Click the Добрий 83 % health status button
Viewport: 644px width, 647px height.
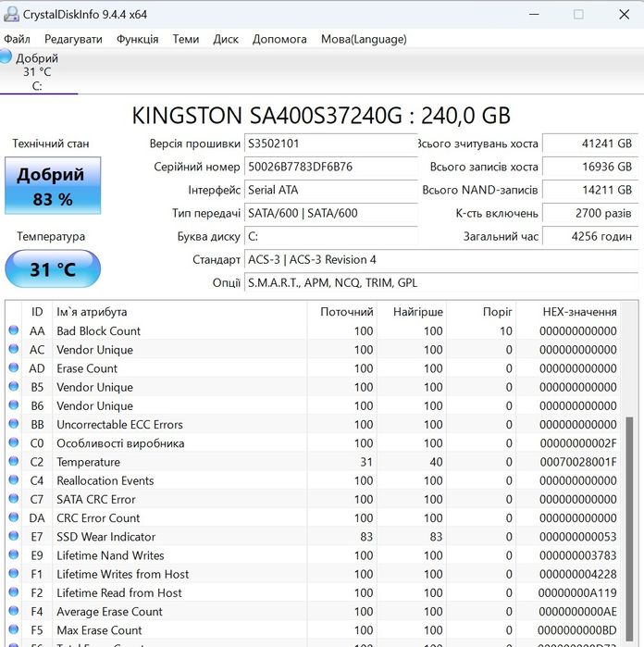[53, 186]
